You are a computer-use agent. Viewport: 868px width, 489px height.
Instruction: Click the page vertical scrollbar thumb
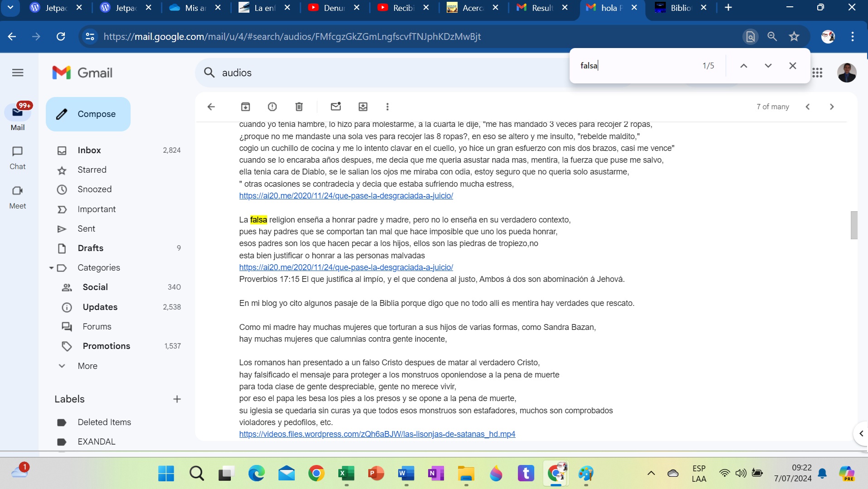click(x=854, y=225)
